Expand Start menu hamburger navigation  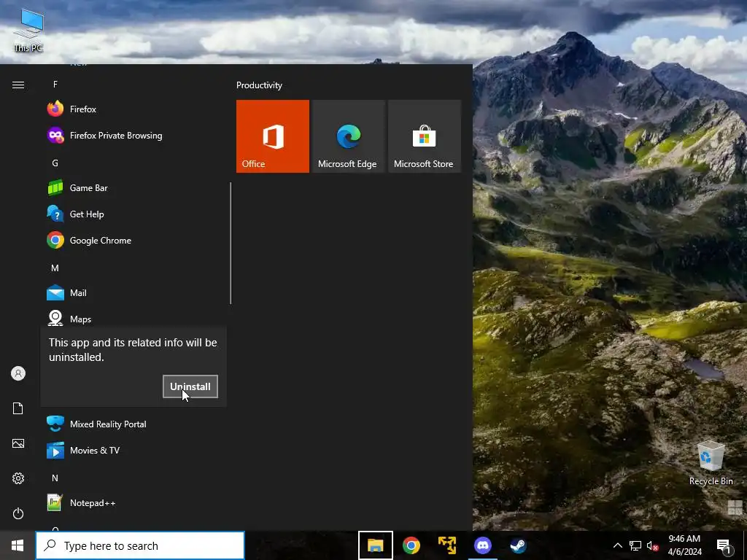pos(18,85)
